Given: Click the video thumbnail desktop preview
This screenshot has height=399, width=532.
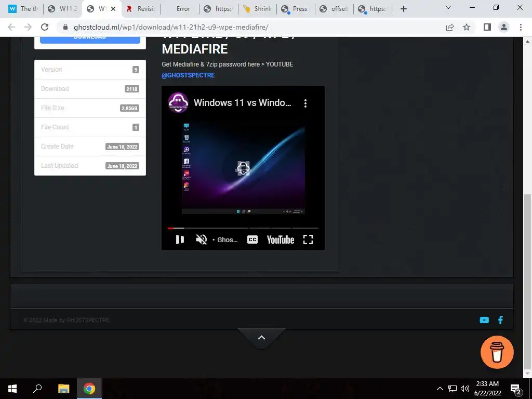Looking at the screenshot, I should tap(243, 168).
